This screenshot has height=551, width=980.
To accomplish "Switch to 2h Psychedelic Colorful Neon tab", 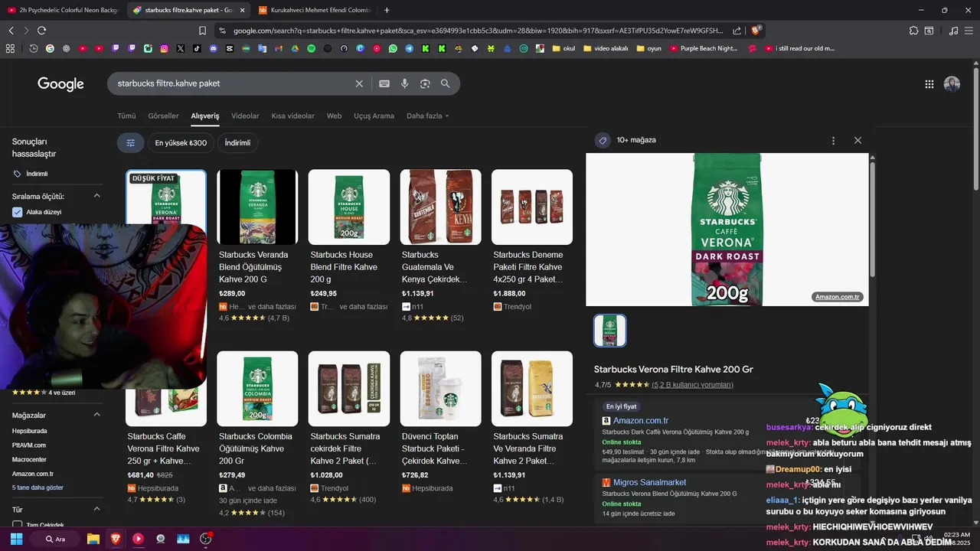I will tap(63, 10).
